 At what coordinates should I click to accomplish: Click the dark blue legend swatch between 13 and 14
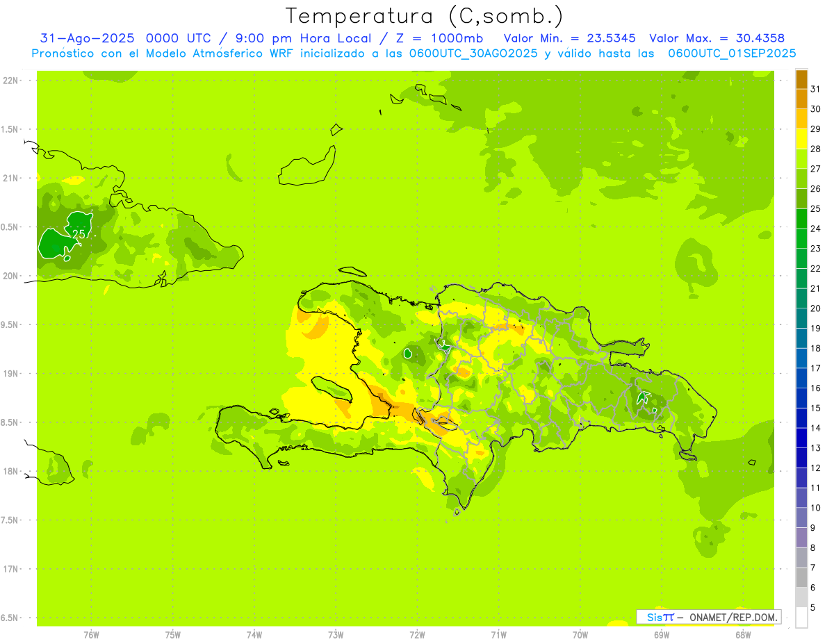tap(801, 438)
